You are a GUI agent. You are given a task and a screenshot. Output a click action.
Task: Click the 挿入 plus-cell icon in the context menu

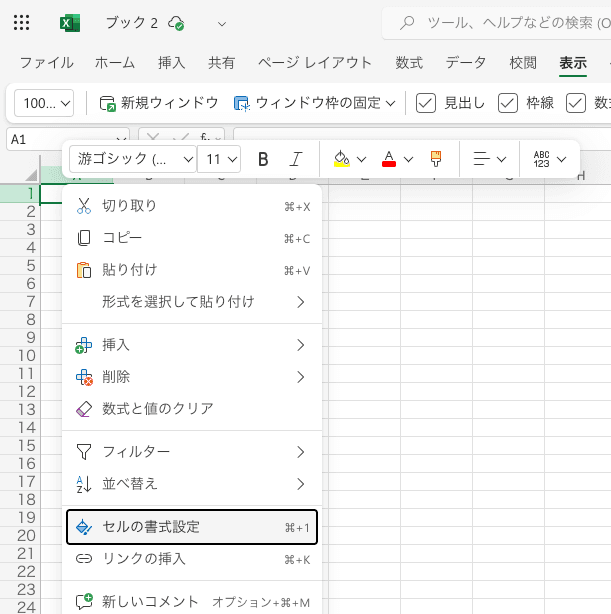coord(83,345)
